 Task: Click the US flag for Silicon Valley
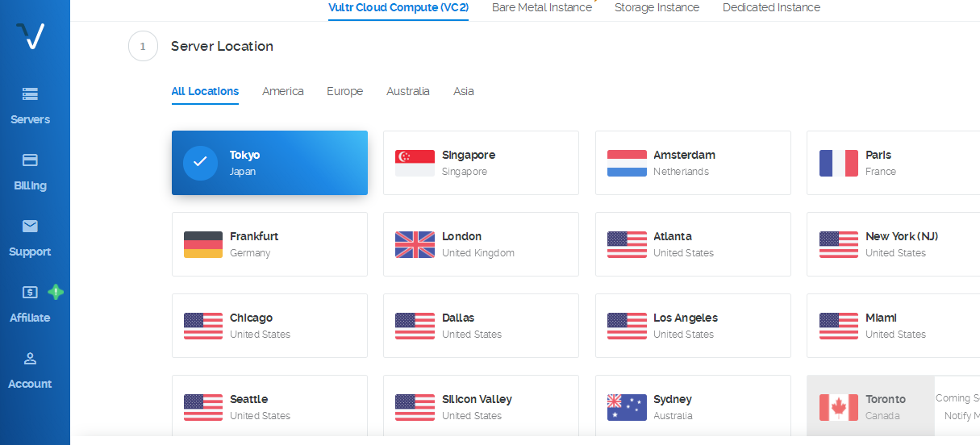[415, 407]
